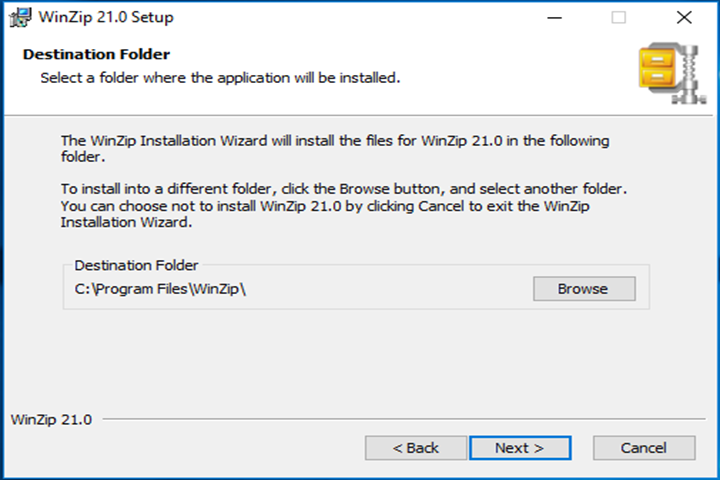Go to the next step with Next >
The width and height of the screenshot is (720, 480).
pos(520,447)
